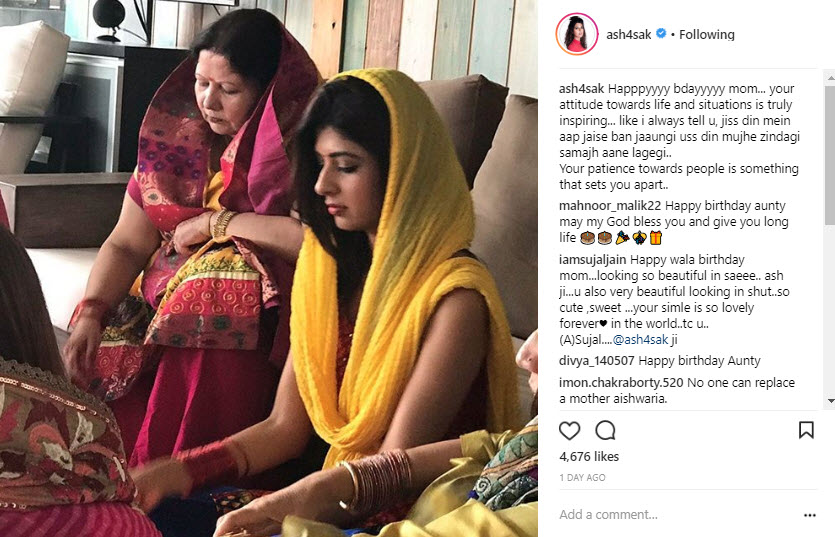835x537 pixels.
Task: Click the 1 DAY AGO timestamp
Action: click(x=582, y=478)
